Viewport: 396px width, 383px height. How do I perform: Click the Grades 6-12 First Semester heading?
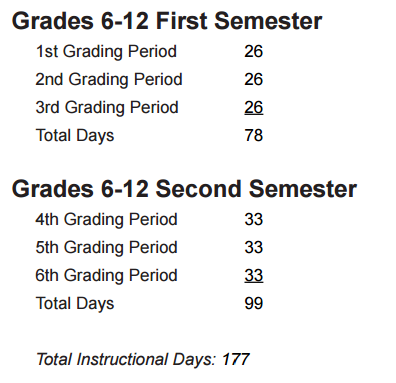(167, 21)
